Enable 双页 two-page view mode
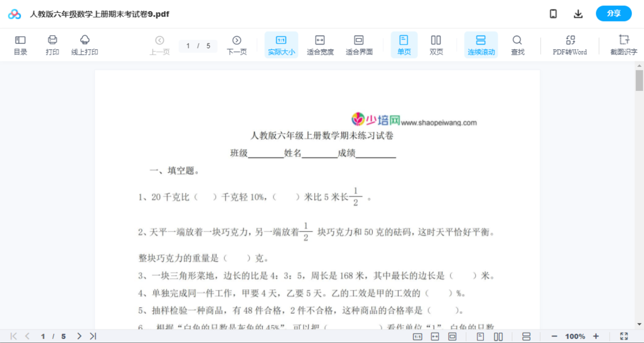Image resolution: width=644 pixels, height=343 pixels. click(x=436, y=45)
